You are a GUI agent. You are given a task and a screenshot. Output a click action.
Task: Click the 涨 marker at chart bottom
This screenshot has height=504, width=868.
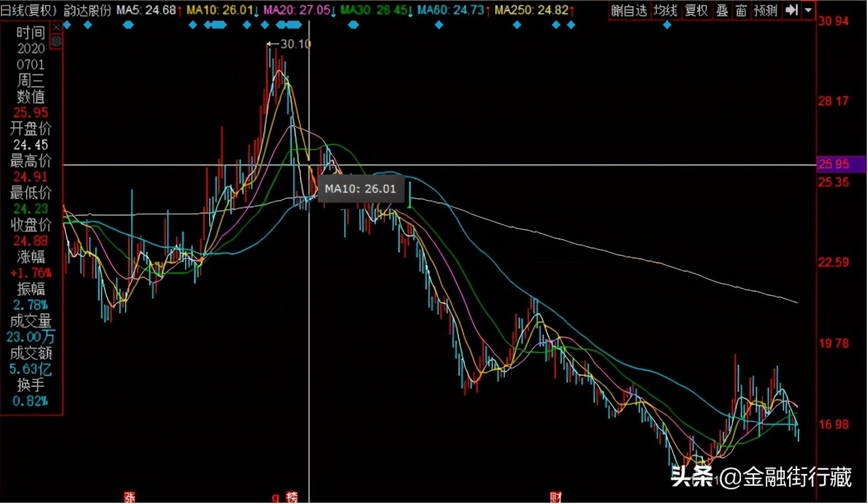coord(130,498)
